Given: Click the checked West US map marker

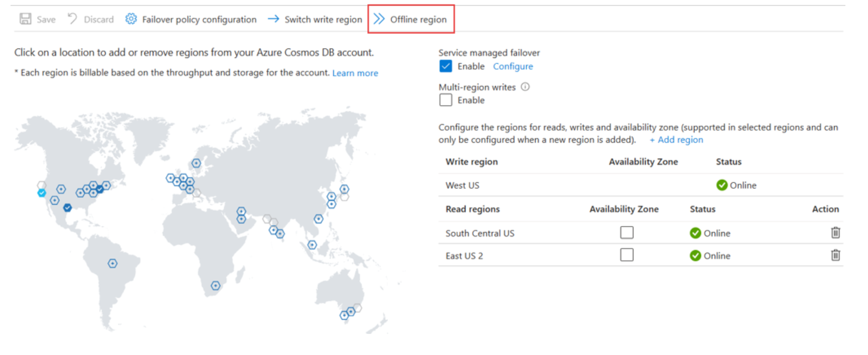Looking at the screenshot, I should [42, 193].
